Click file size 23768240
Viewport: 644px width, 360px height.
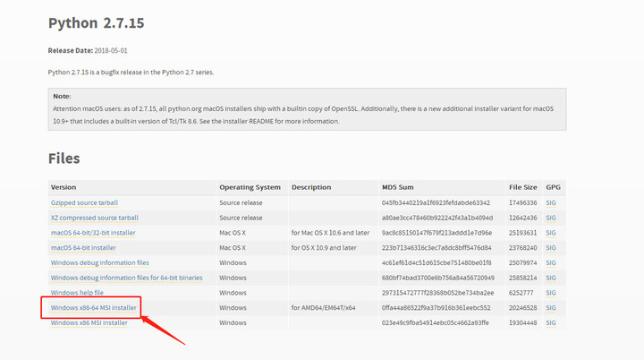click(x=523, y=248)
